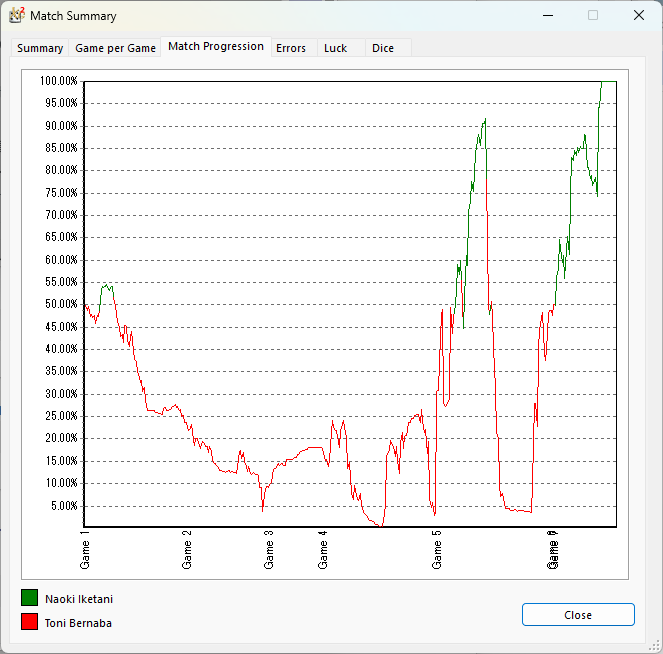Click the Naoki Iketani legend label
Viewport: 663px width, 654px height.
pyautogui.click(x=79, y=599)
